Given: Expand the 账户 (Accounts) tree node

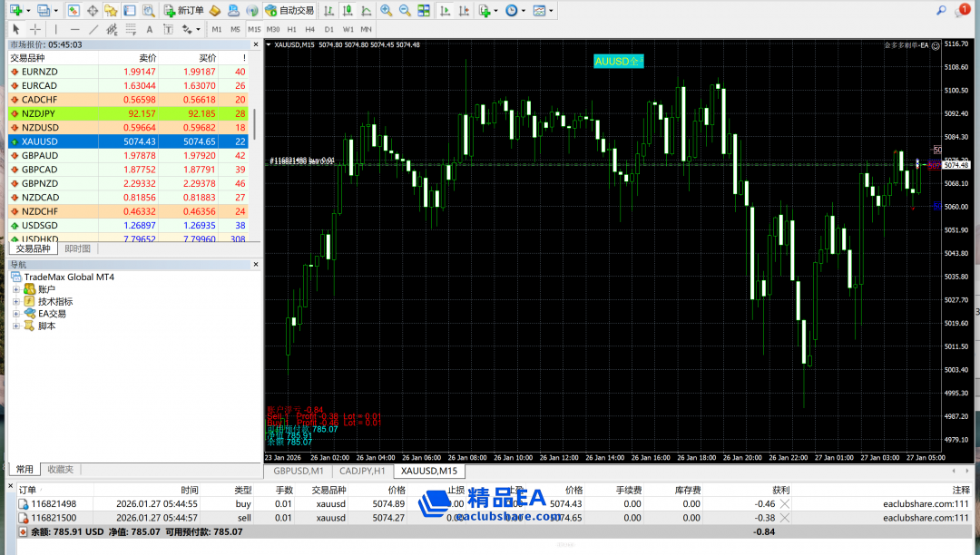Looking at the screenshot, I should point(16,289).
